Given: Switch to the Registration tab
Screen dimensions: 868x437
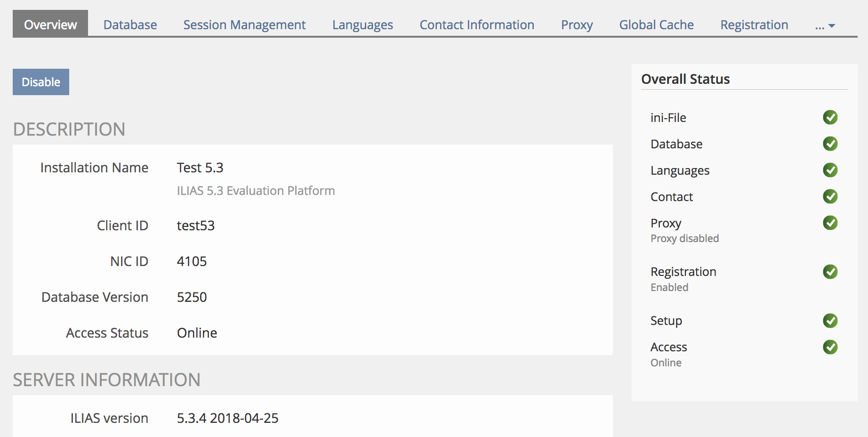Looking at the screenshot, I should [x=754, y=25].
